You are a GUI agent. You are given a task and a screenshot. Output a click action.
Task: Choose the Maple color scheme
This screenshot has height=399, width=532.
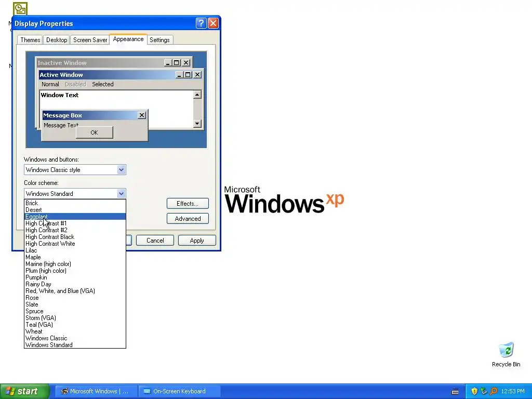pyautogui.click(x=75, y=257)
